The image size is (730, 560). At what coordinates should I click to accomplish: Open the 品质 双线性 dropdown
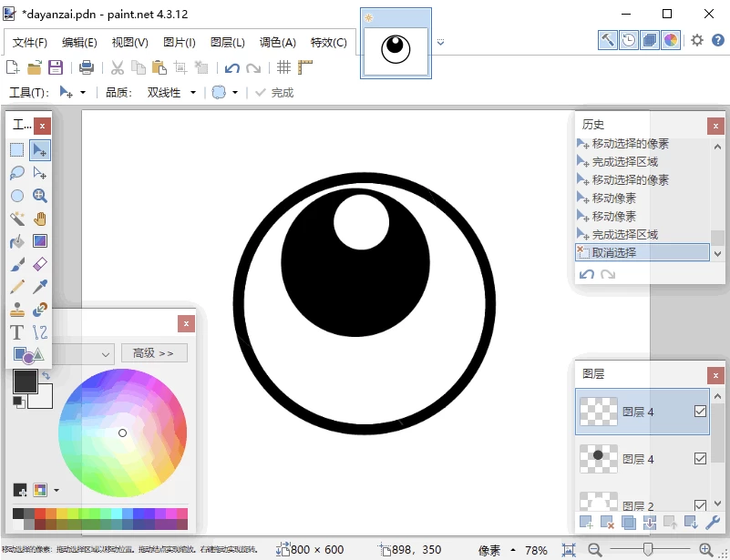[x=171, y=93]
